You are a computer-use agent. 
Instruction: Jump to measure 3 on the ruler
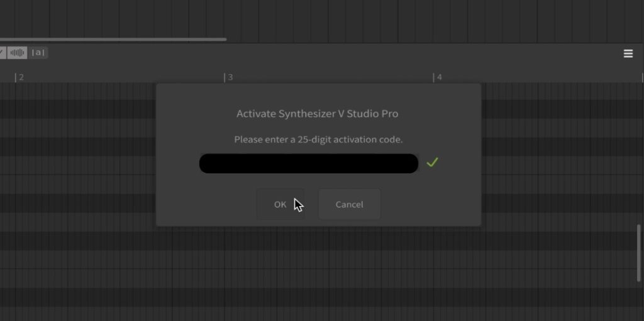coord(230,77)
